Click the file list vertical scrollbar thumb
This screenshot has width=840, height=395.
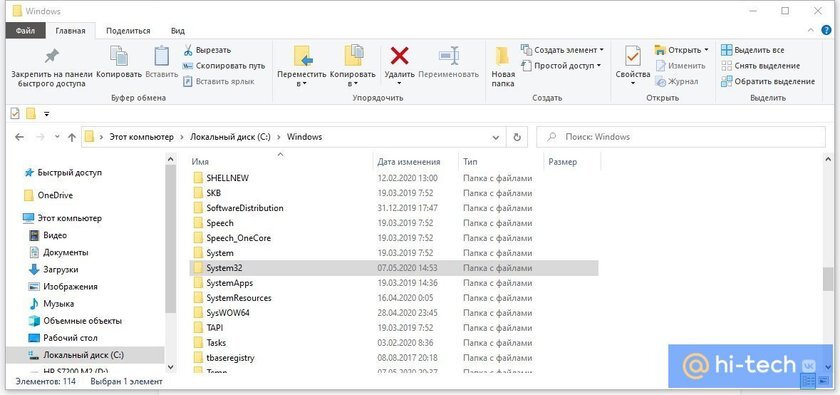[x=828, y=279]
